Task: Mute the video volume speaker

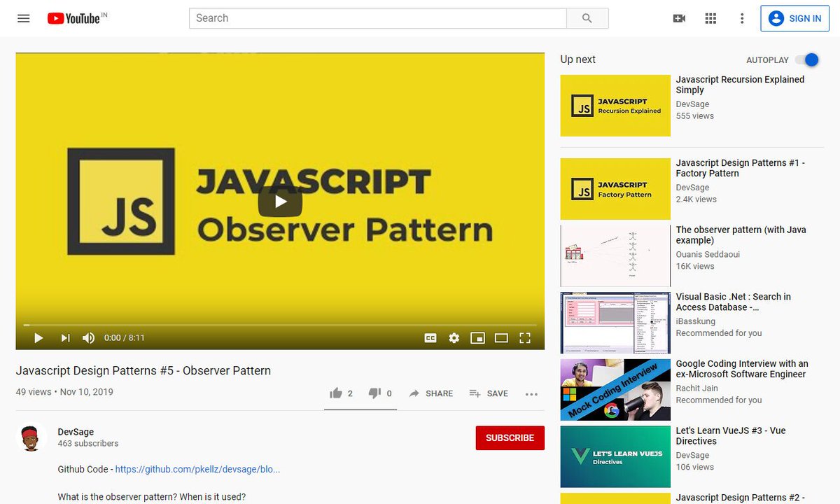Action: point(88,338)
